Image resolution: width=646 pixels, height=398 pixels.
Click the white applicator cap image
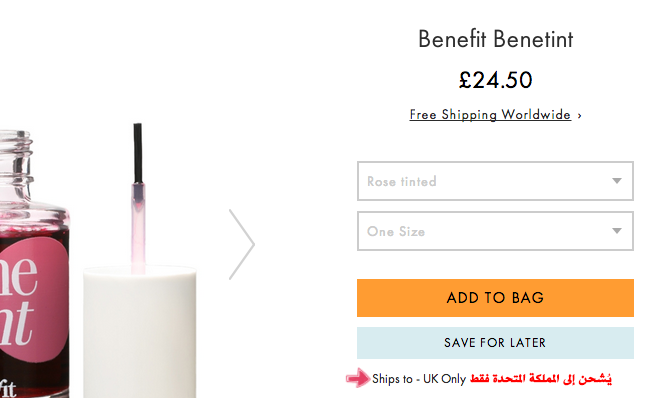click(140, 332)
